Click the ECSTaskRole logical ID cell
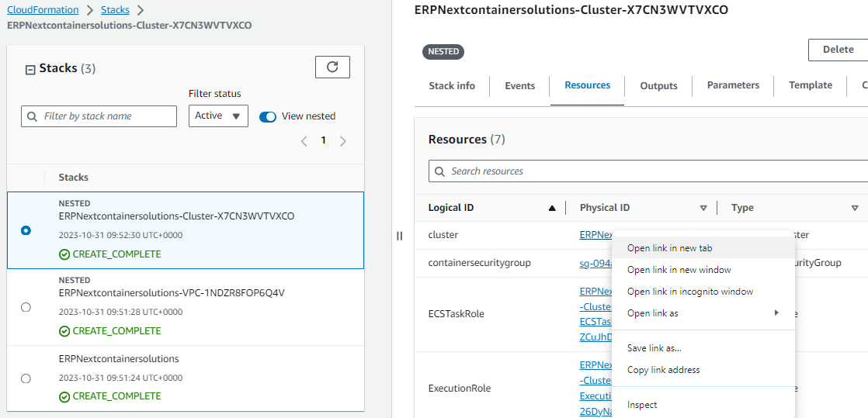 coord(457,314)
